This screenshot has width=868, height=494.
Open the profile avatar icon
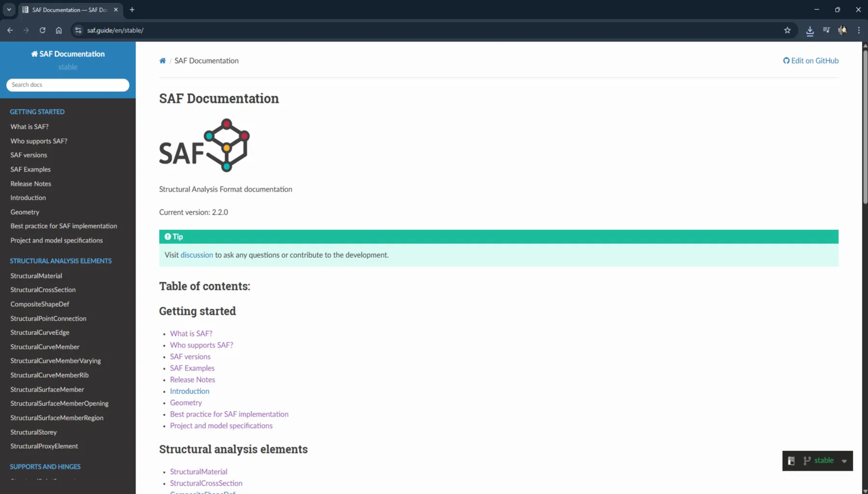(x=842, y=30)
